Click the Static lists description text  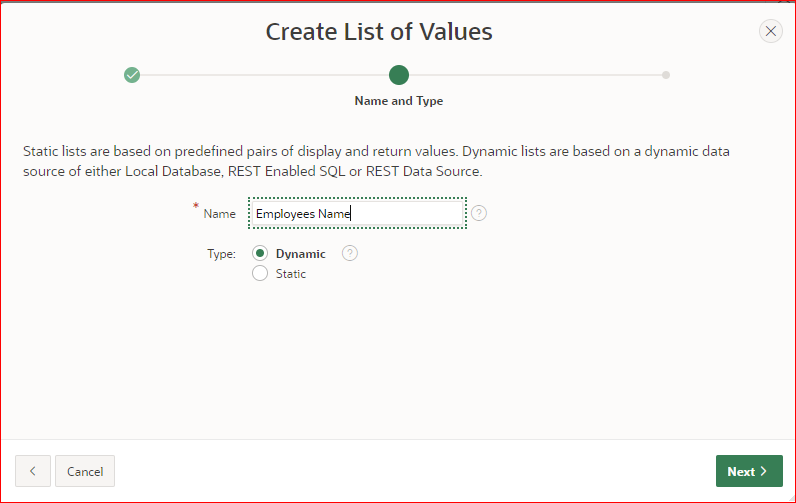click(376, 161)
